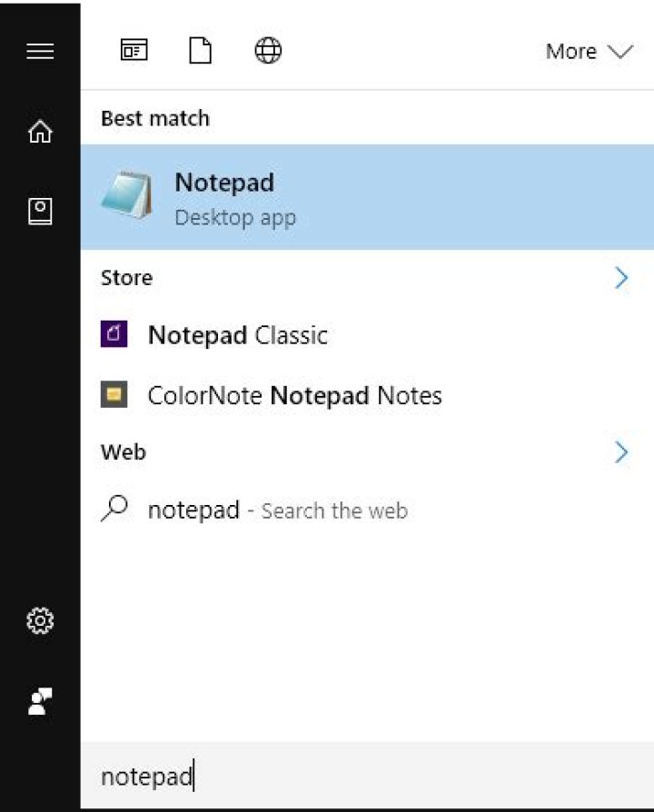This screenshot has width=654, height=812.
Task: Click the magnifier icon beside web search
Action: pyautogui.click(x=114, y=508)
